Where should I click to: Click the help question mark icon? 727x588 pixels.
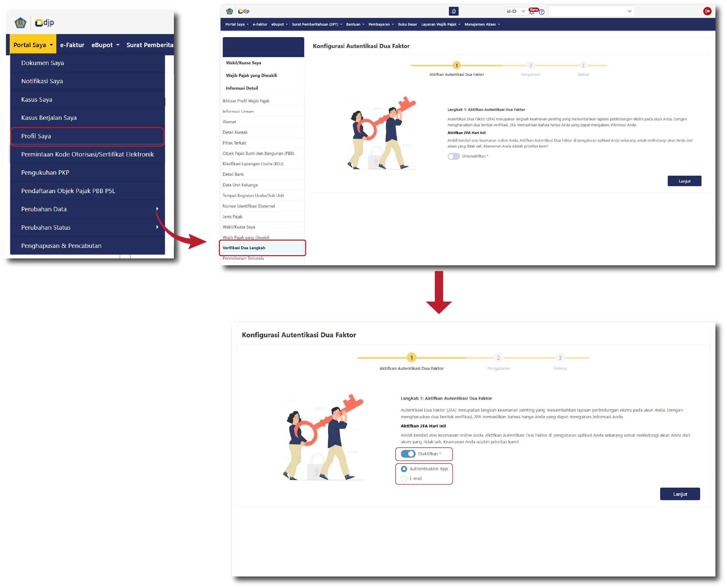click(x=542, y=12)
